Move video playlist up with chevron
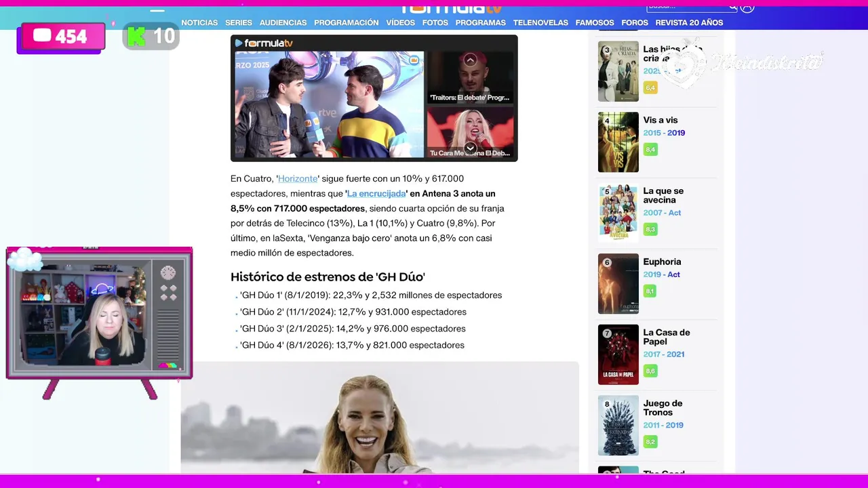The image size is (868, 488). point(470,60)
